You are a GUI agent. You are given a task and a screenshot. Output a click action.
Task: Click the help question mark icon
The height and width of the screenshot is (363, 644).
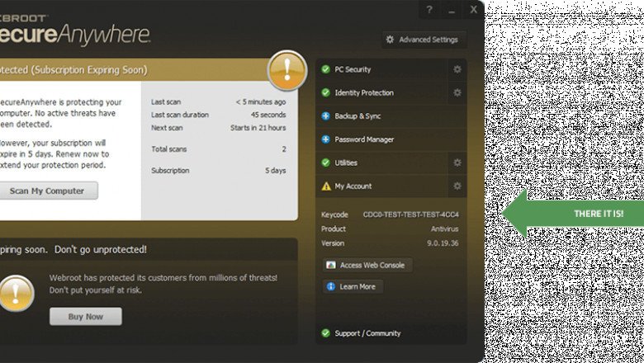tap(429, 9)
